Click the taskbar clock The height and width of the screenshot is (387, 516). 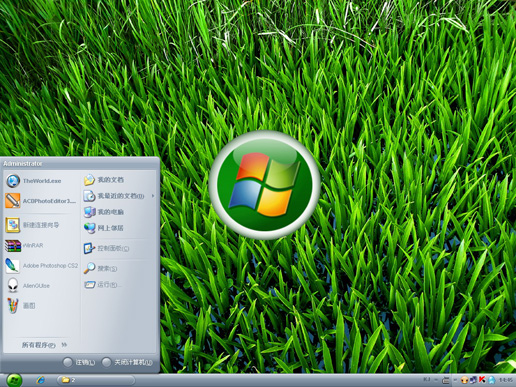505,380
